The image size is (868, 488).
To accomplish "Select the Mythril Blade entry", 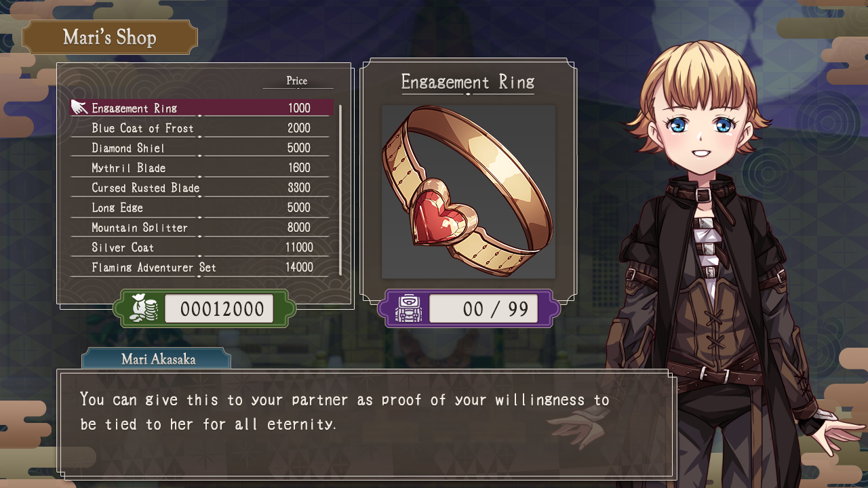I will (202, 167).
